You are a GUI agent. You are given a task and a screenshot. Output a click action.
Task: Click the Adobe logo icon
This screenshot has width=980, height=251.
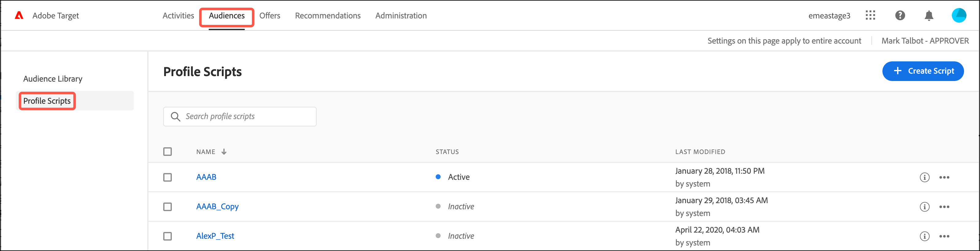[x=19, y=16]
